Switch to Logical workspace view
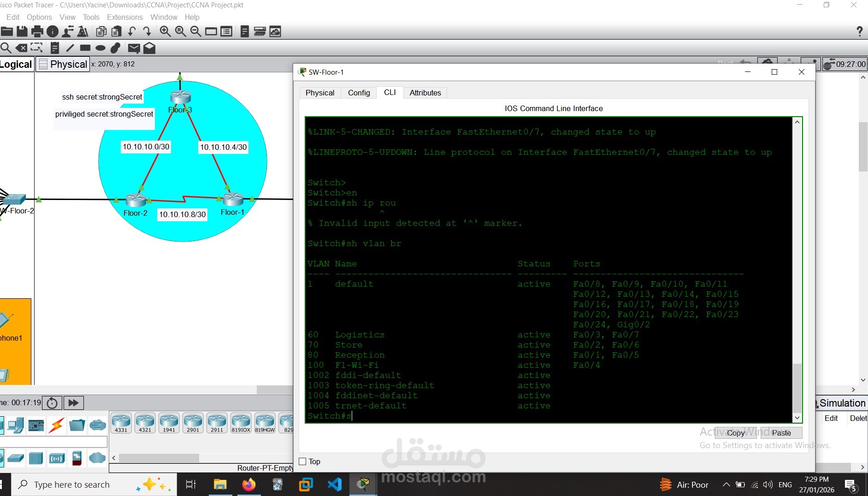868x496 pixels. (16, 64)
